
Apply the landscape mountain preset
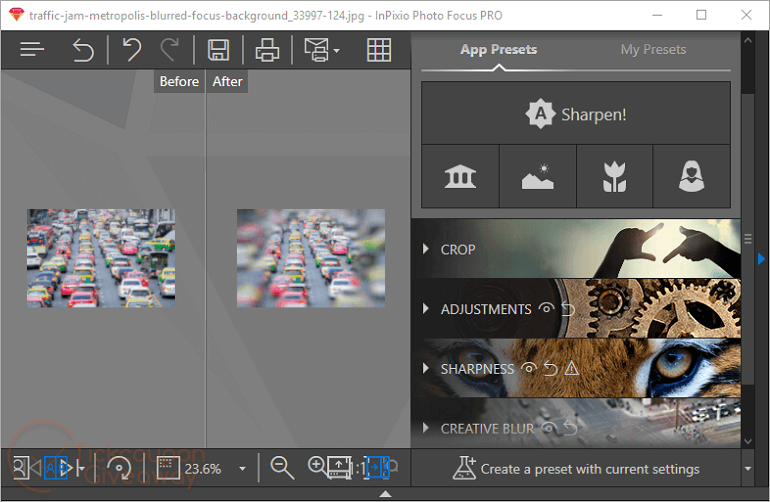[537, 176]
